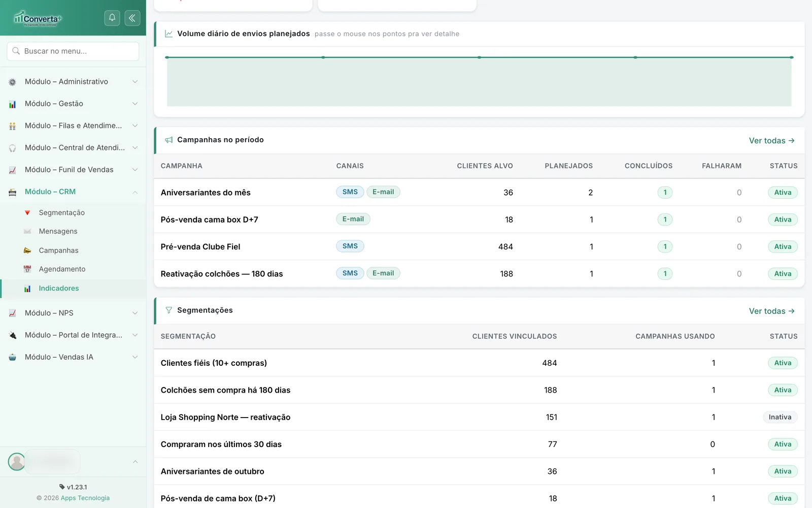The width and height of the screenshot is (812, 508).
Task: Open the user profile menu chevron
Action: coord(135,462)
